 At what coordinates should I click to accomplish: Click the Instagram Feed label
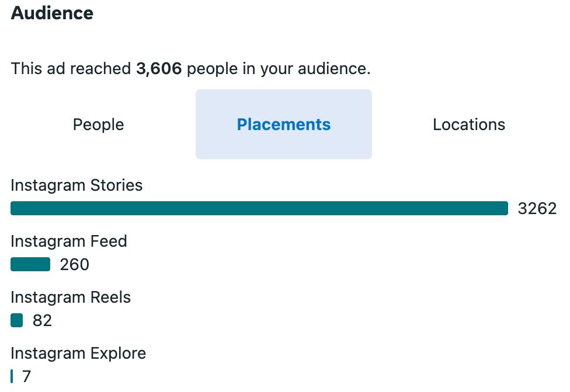point(69,242)
